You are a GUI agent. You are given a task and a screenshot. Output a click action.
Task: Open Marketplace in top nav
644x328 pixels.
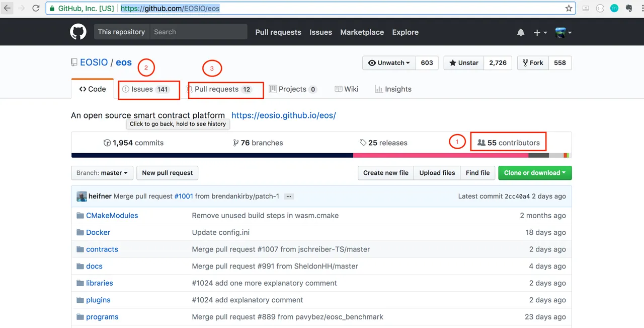tap(362, 32)
